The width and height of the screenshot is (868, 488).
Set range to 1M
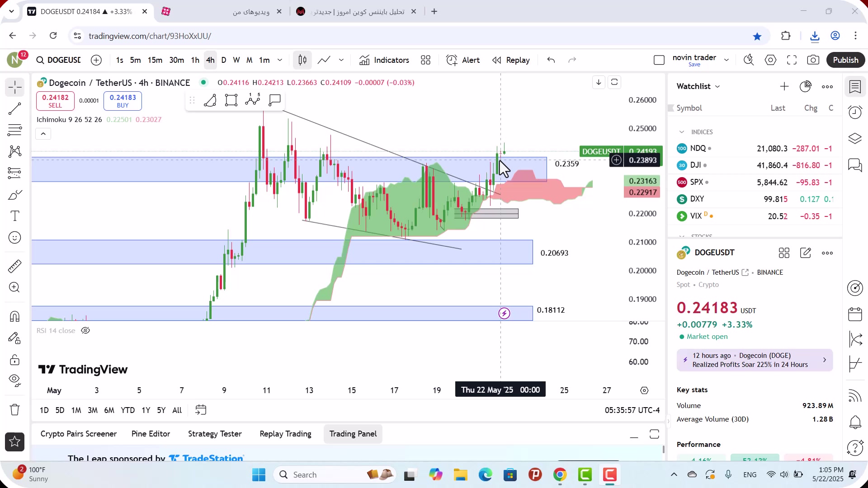pyautogui.click(x=76, y=410)
